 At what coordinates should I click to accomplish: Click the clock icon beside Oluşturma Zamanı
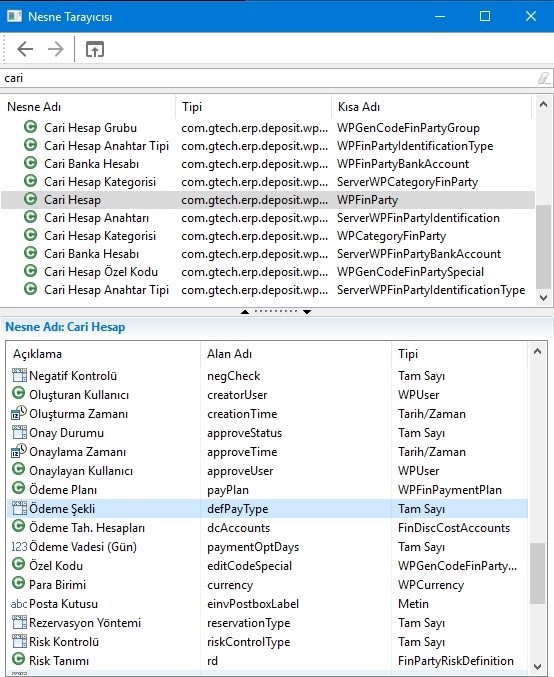click(19, 413)
